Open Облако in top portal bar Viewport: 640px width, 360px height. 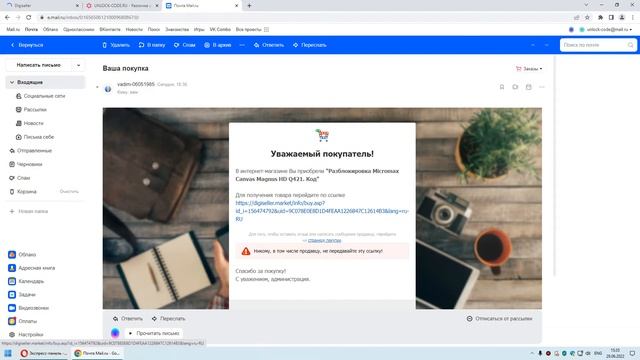tap(50, 29)
